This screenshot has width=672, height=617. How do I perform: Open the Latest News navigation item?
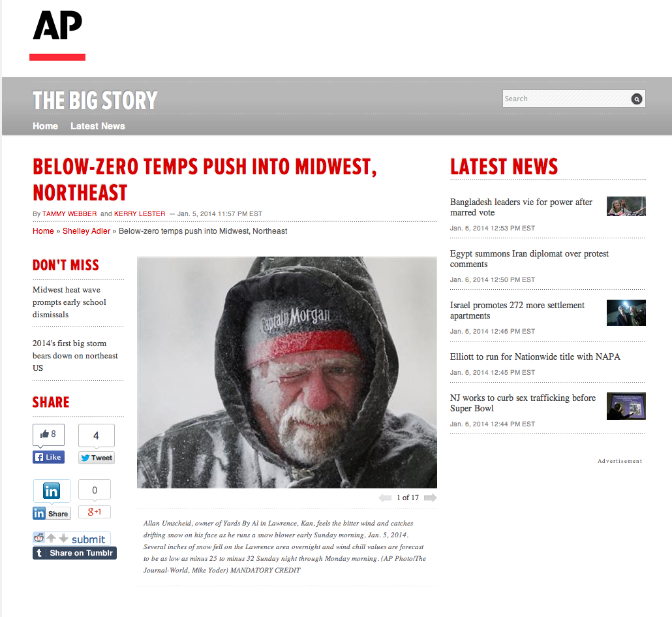pyautogui.click(x=98, y=126)
